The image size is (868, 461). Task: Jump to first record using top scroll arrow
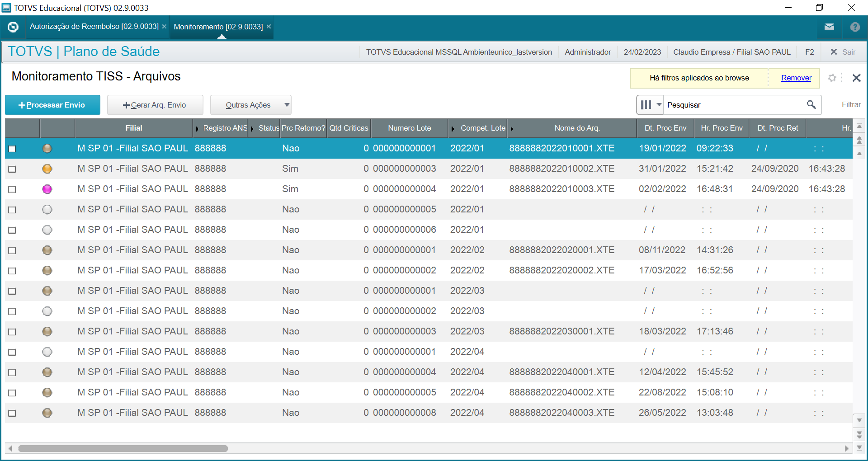(x=859, y=127)
